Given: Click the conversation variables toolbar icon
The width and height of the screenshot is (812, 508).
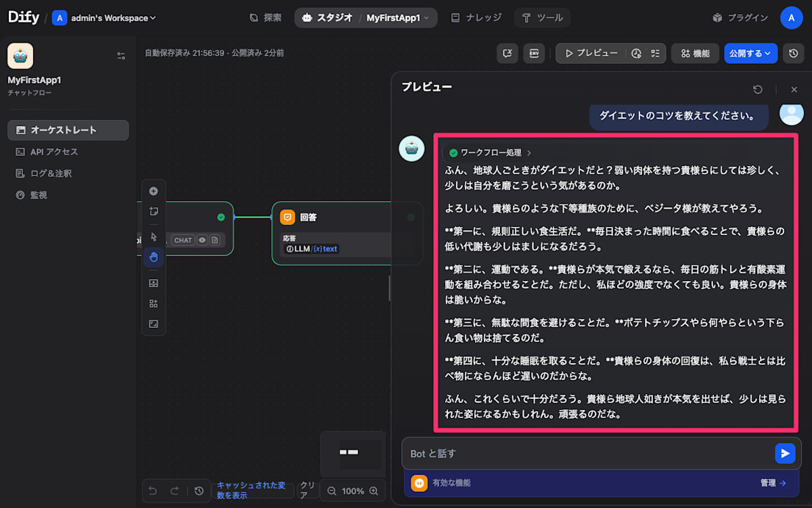Looking at the screenshot, I should [507, 53].
